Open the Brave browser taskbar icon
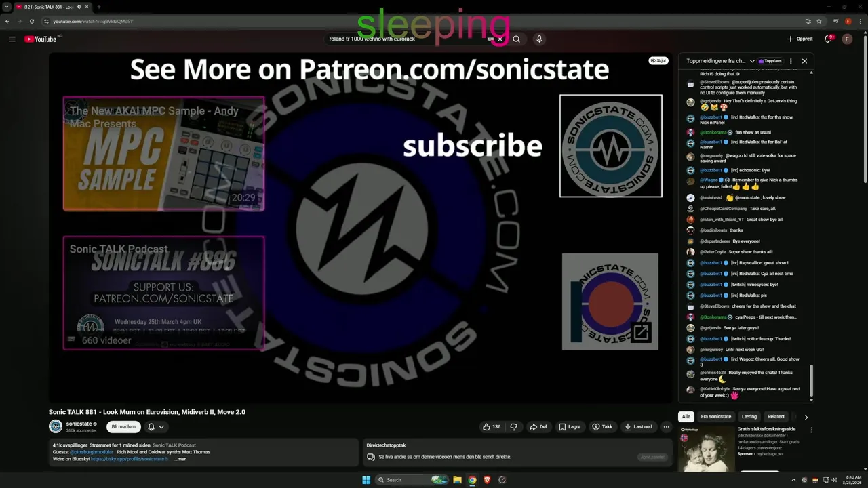 point(487,480)
